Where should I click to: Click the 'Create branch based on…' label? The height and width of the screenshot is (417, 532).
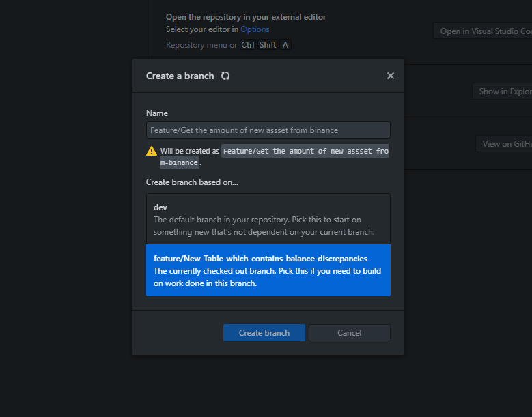pyautogui.click(x=192, y=182)
